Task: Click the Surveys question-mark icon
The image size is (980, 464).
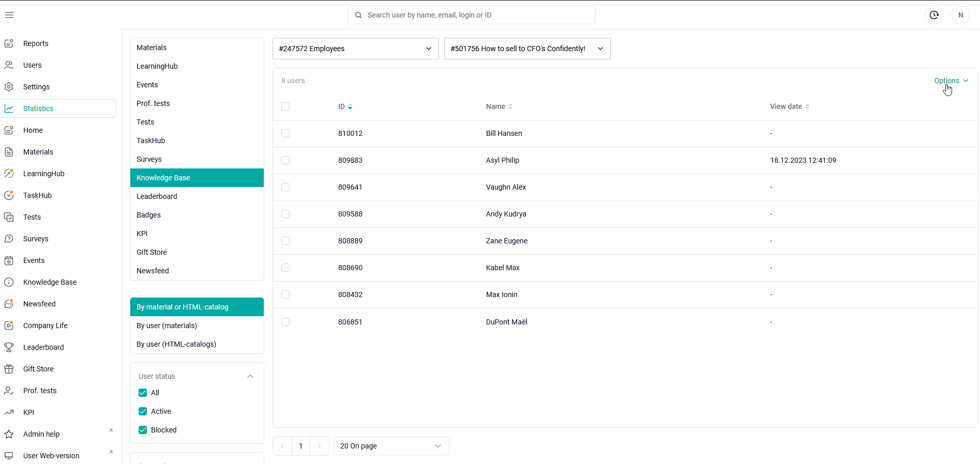Action: coord(9,239)
